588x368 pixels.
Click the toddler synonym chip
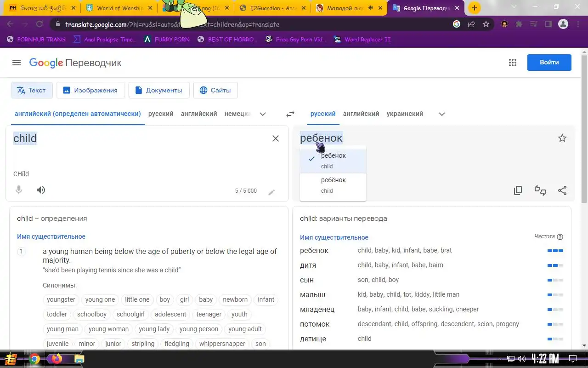pos(57,314)
